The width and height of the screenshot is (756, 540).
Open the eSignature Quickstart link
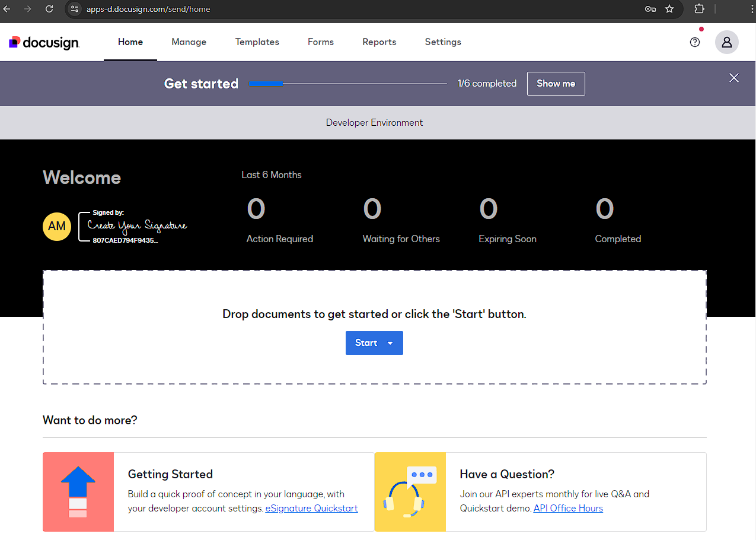coord(311,509)
